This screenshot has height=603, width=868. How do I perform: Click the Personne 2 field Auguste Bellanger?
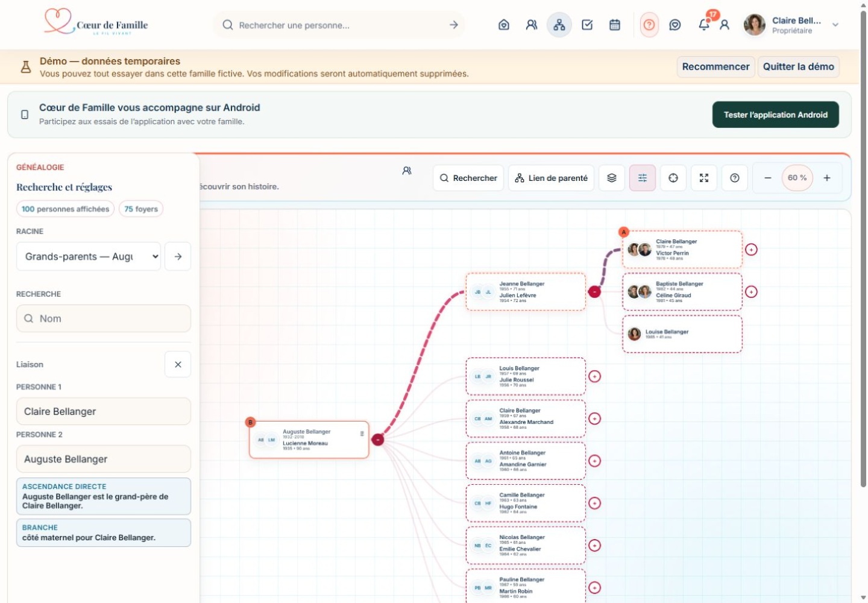click(104, 459)
